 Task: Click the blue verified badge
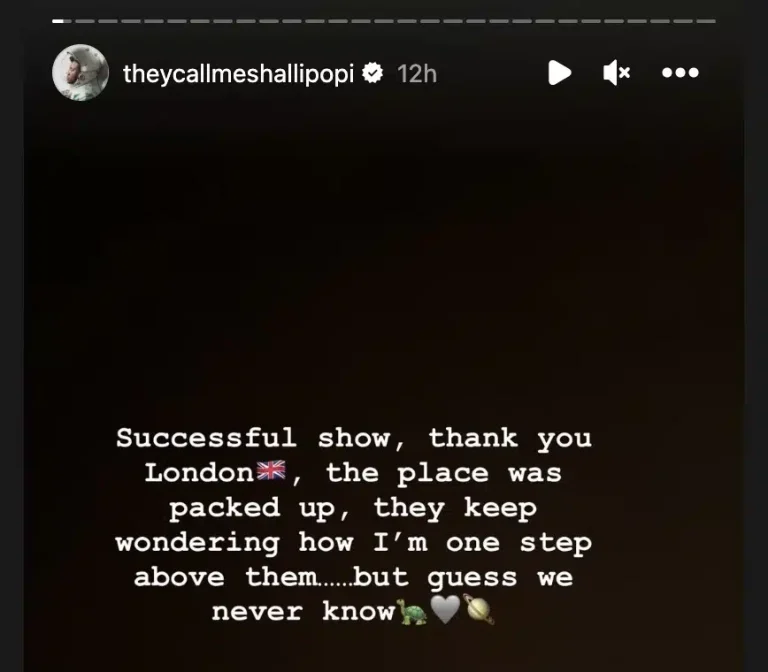click(372, 72)
